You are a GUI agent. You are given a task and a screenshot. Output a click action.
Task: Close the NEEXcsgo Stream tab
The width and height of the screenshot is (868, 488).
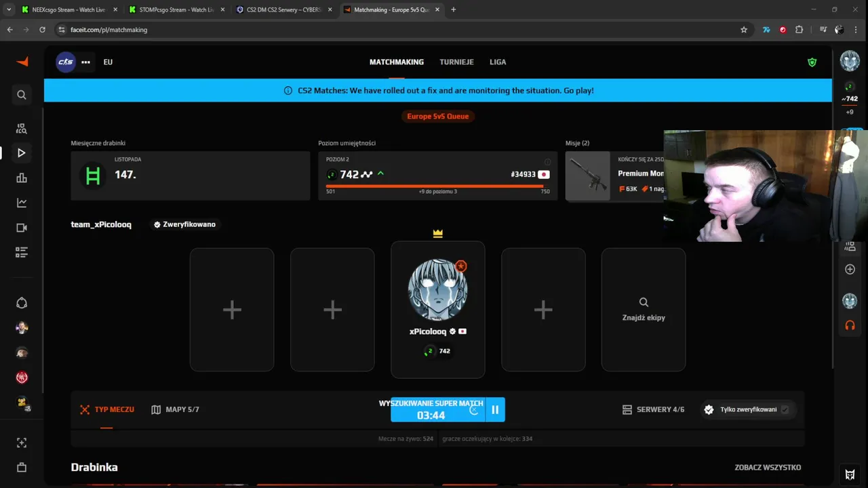pyautogui.click(x=115, y=9)
